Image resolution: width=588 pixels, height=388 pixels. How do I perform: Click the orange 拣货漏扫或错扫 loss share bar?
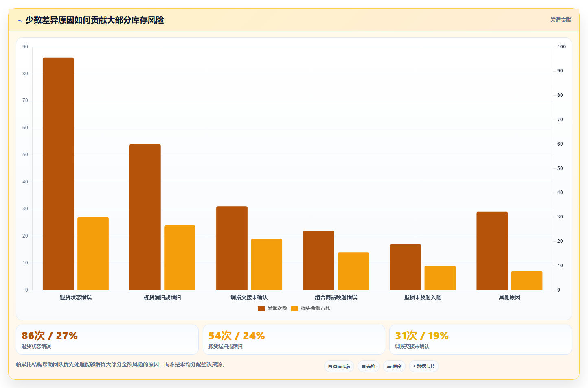180,257
